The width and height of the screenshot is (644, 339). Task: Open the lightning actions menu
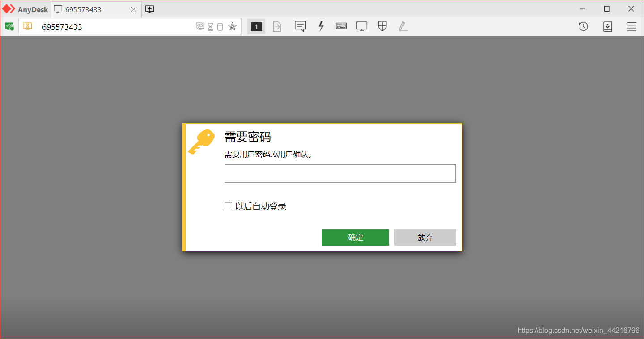pyautogui.click(x=321, y=26)
